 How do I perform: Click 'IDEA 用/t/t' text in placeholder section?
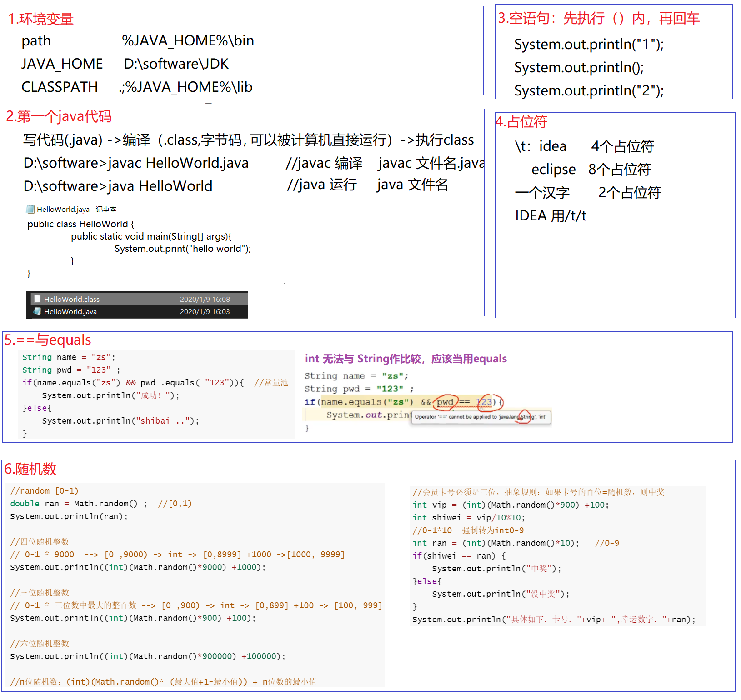coord(551,215)
